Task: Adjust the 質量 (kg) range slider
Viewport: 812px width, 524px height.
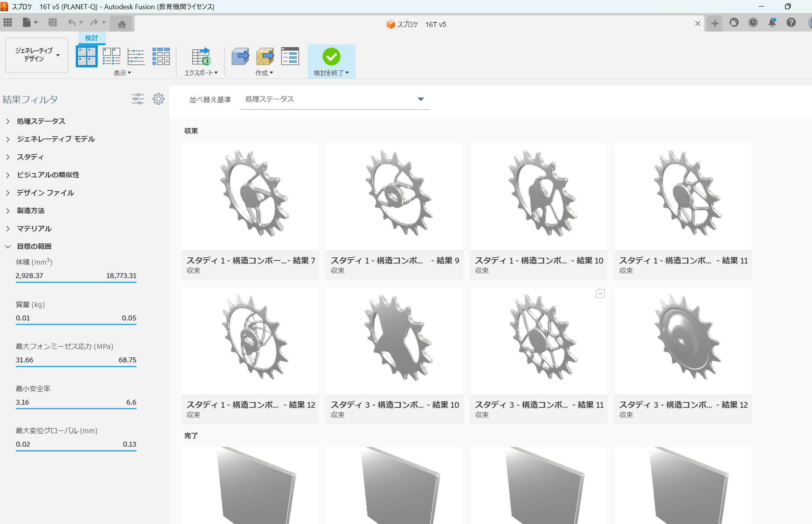Action: point(76,324)
